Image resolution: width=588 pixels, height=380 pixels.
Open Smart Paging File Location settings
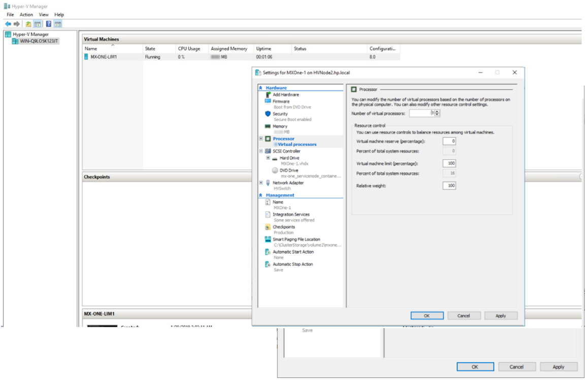pos(296,239)
